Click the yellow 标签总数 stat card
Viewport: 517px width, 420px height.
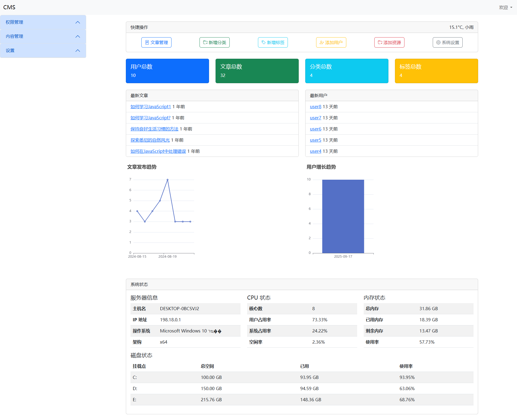coord(436,71)
